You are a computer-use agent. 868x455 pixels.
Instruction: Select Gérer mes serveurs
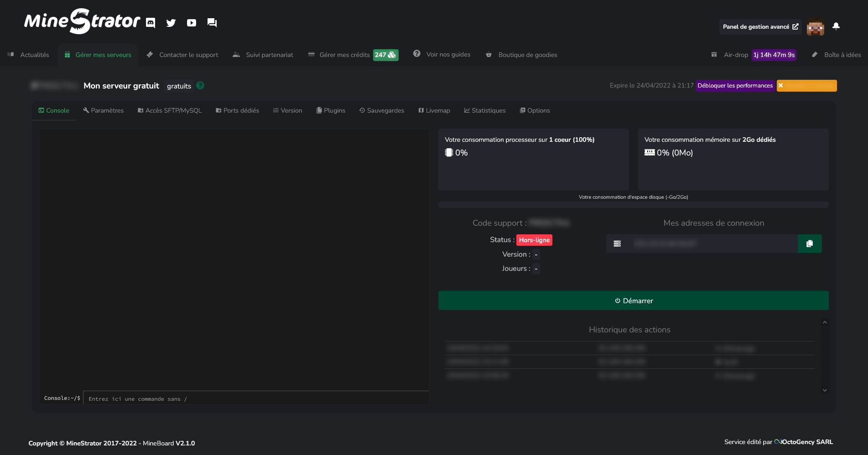tap(98, 55)
